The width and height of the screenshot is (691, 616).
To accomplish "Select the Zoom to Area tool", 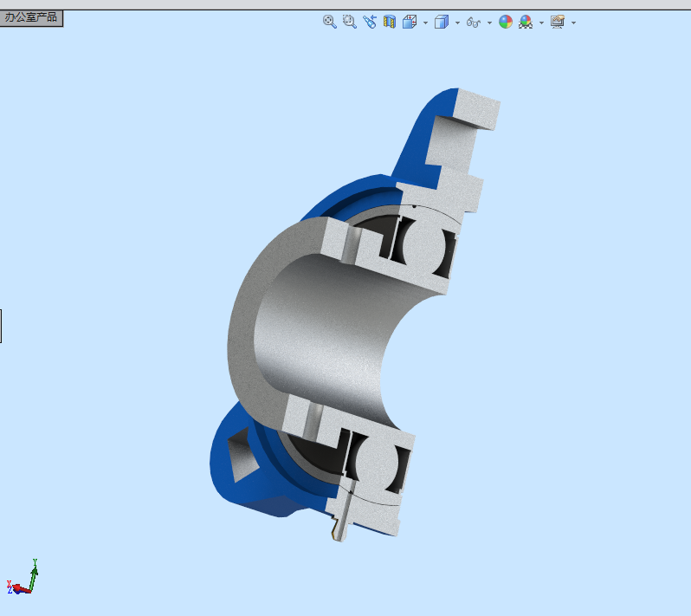I will (x=350, y=22).
